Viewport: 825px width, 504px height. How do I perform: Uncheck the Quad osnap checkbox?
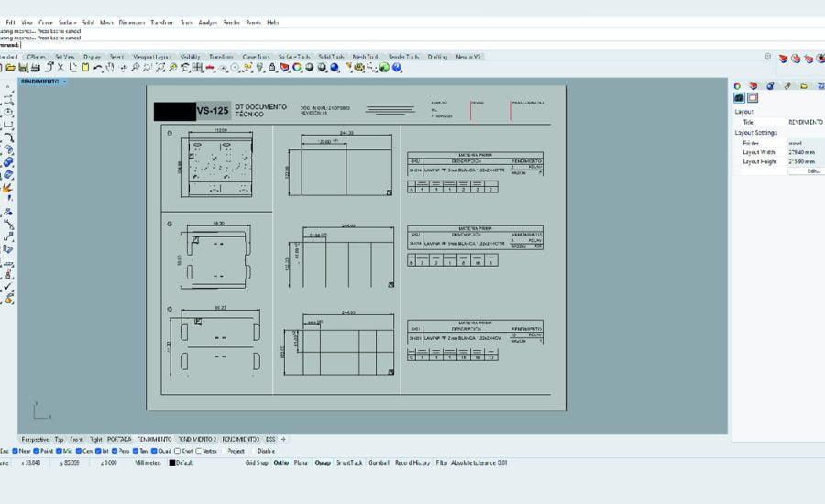click(153, 451)
